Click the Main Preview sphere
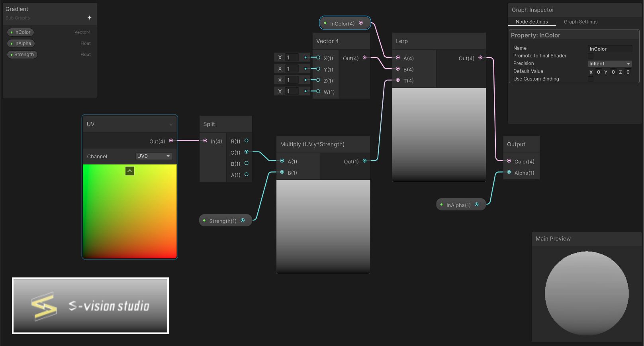This screenshot has width=644, height=346. (587, 293)
